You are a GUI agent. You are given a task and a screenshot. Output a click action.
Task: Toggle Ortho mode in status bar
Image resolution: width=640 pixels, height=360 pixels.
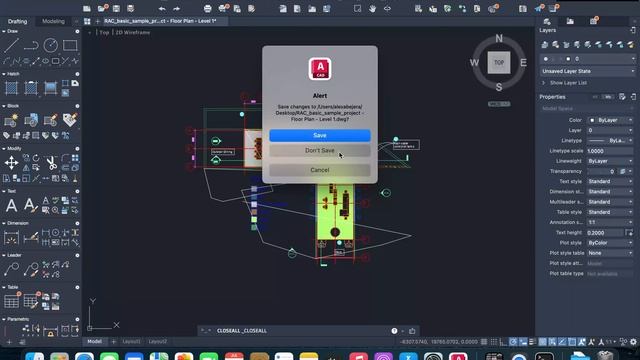503,342
